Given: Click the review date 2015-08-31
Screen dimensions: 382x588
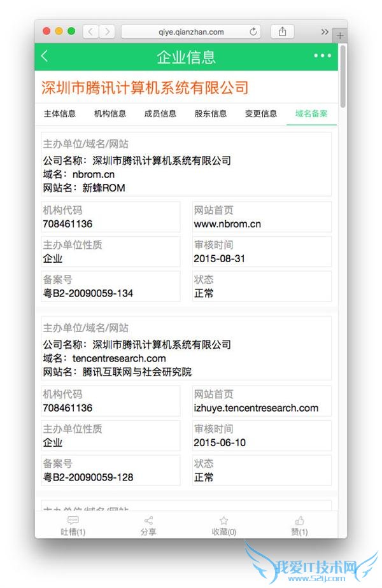Looking at the screenshot, I should tap(219, 259).
